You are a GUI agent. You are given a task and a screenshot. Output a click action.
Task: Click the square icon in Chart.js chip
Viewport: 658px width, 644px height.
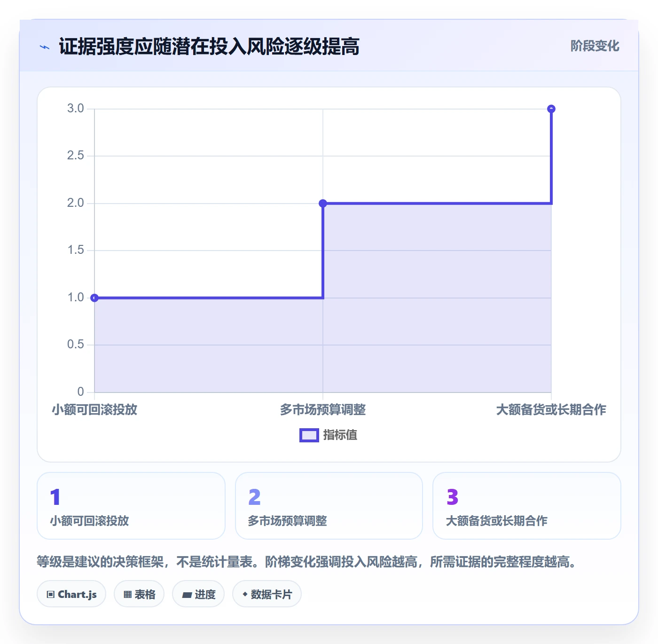[51, 595]
